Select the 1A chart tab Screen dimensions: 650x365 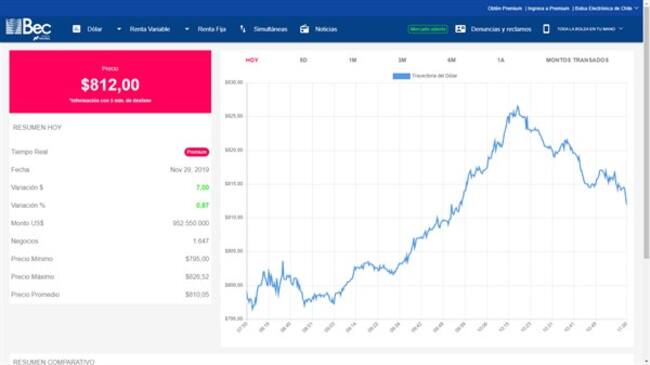coord(501,60)
